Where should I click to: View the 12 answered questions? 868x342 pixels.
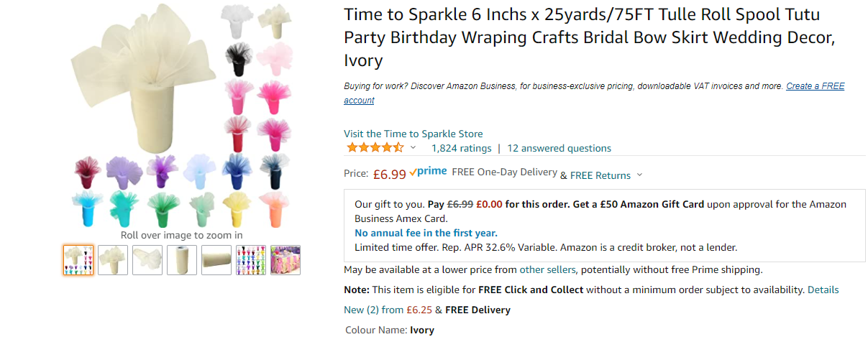coord(559,148)
